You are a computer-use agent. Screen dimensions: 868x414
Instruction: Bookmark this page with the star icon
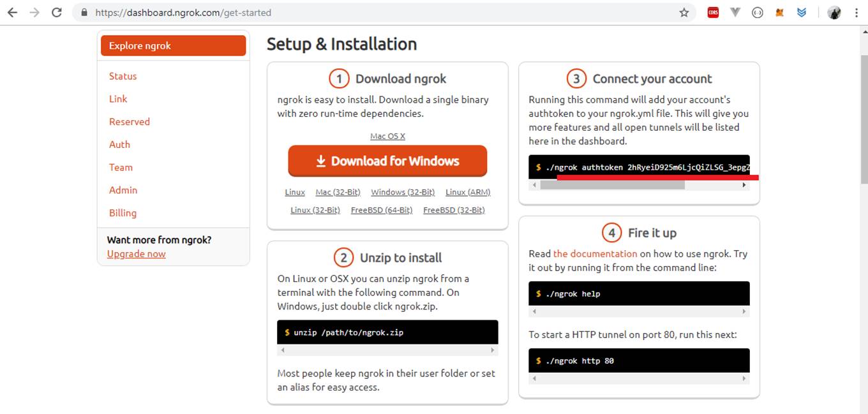point(684,12)
